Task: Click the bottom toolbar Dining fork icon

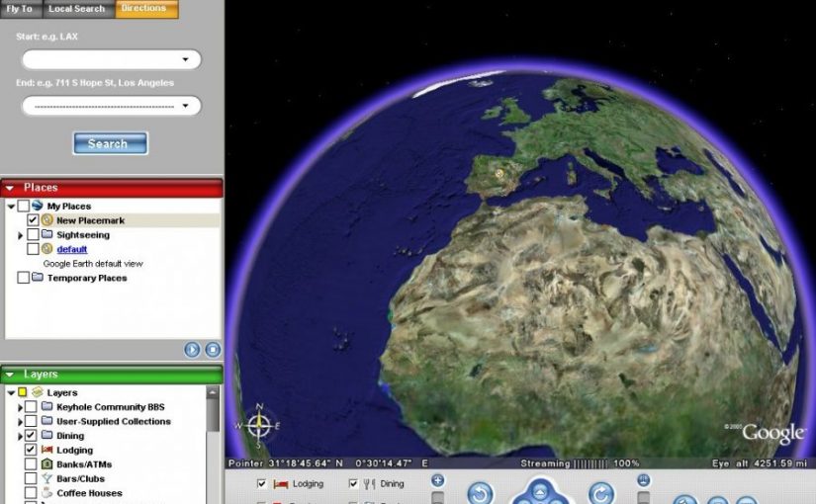Action: [x=369, y=485]
